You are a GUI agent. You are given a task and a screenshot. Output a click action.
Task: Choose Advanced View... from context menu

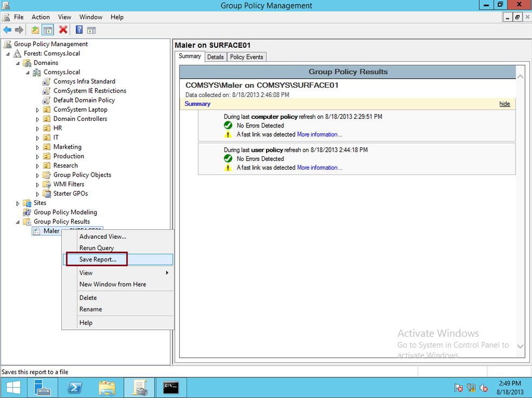pyautogui.click(x=118, y=236)
